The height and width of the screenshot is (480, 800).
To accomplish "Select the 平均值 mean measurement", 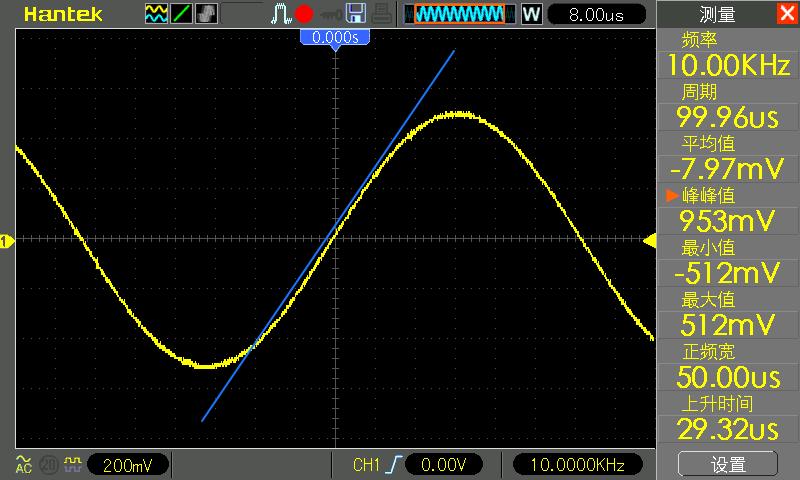I will (708, 143).
